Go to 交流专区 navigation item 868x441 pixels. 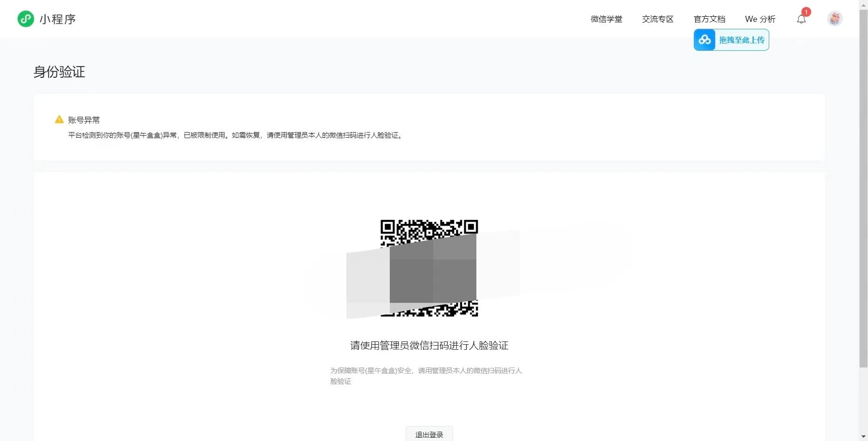[x=658, y=19]
